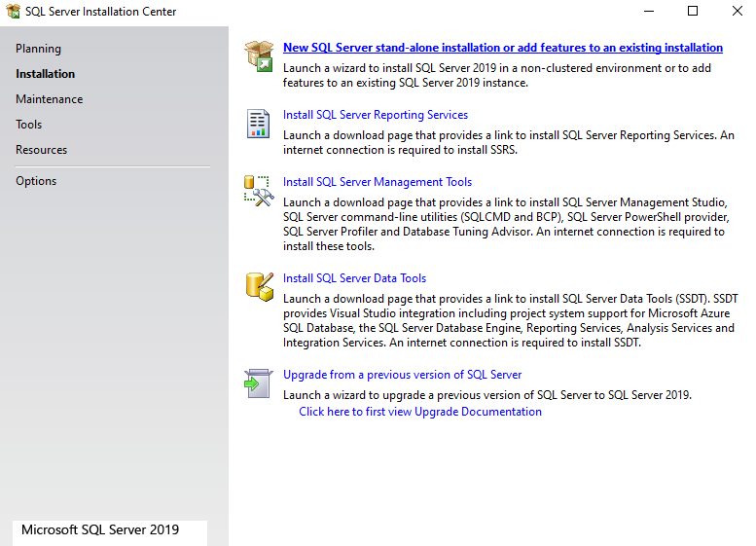Click the 'SQL Server Installation Center' title text
756x546 pixels.
click(x=100, y=12)
